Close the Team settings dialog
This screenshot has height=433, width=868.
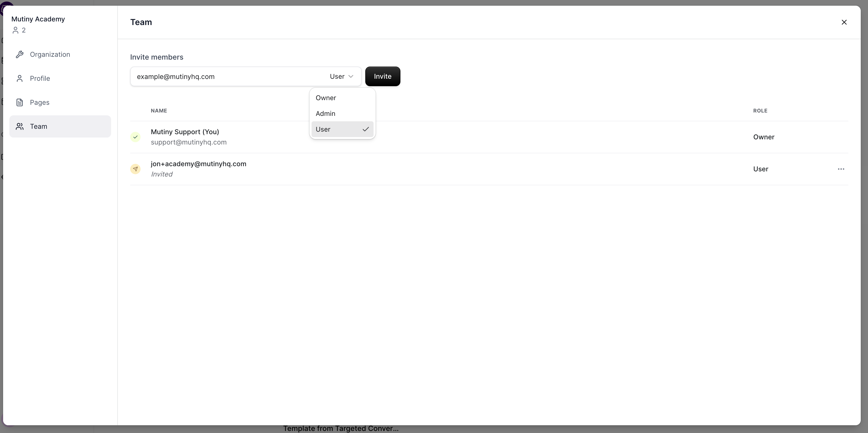click(x=844, y=22)
